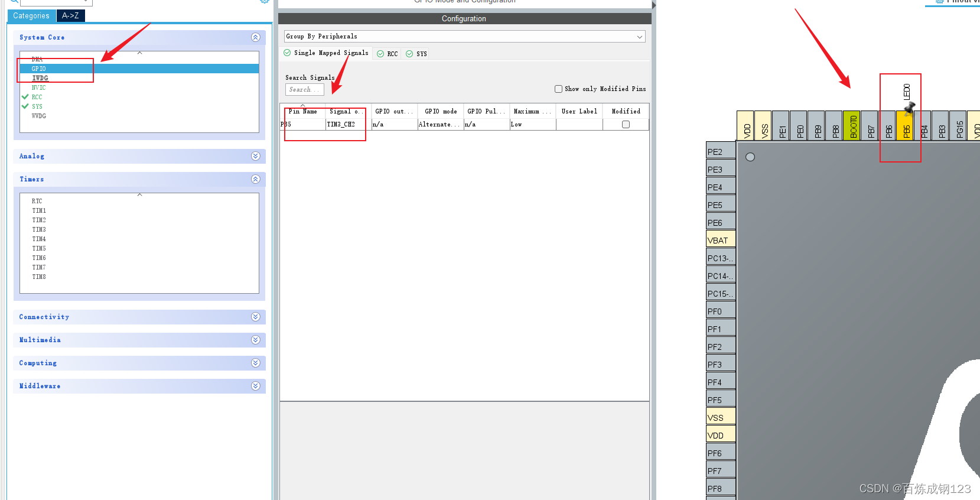Expand the Computing section
Viewport: 980px width, 500px height.
255,363
